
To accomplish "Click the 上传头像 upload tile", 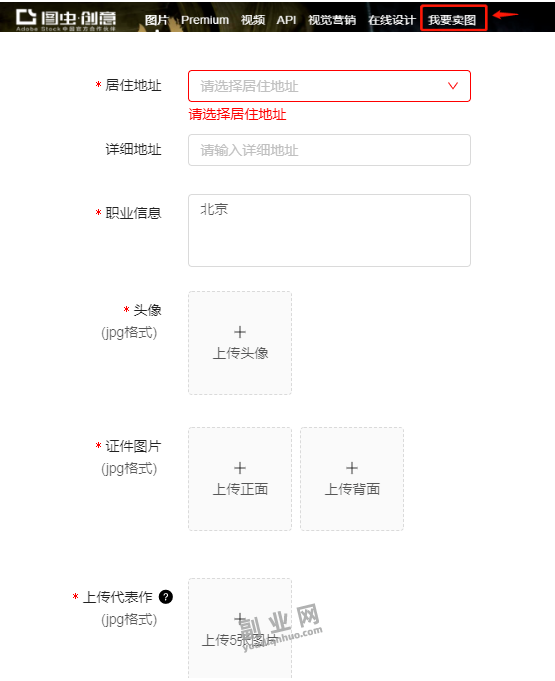I will click(x=240, y=343).
